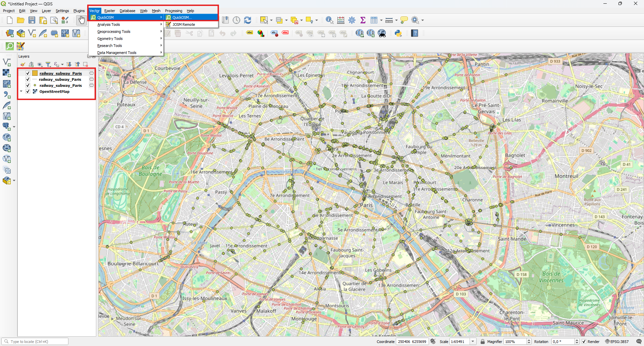
Task: Open the Raster menu
Action: 110,11
